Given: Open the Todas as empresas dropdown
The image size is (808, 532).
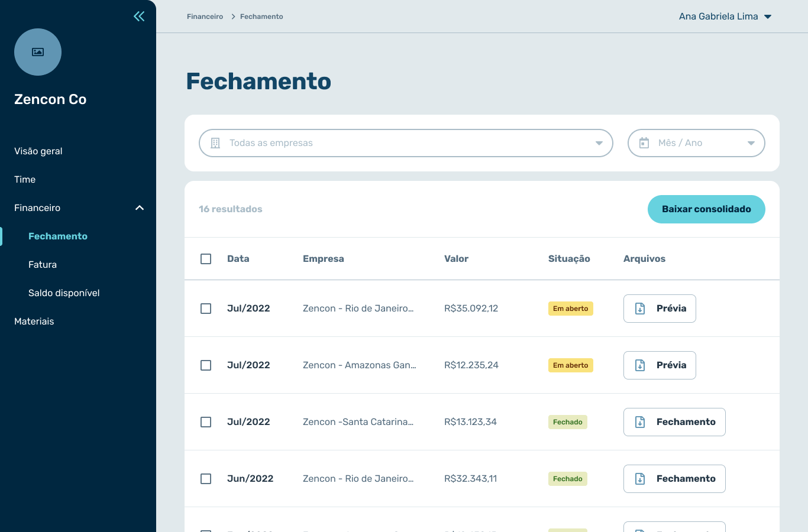Looking at the screenshot, I should click(405, 142).
